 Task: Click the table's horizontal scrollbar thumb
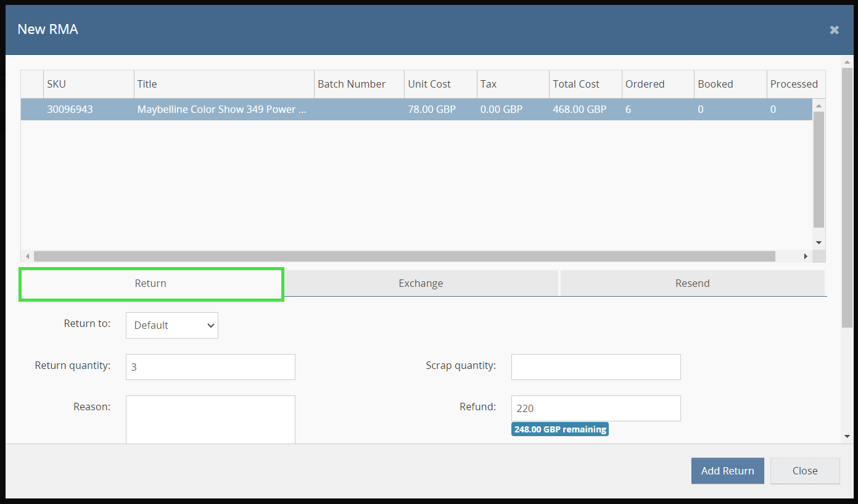(404, 256)
